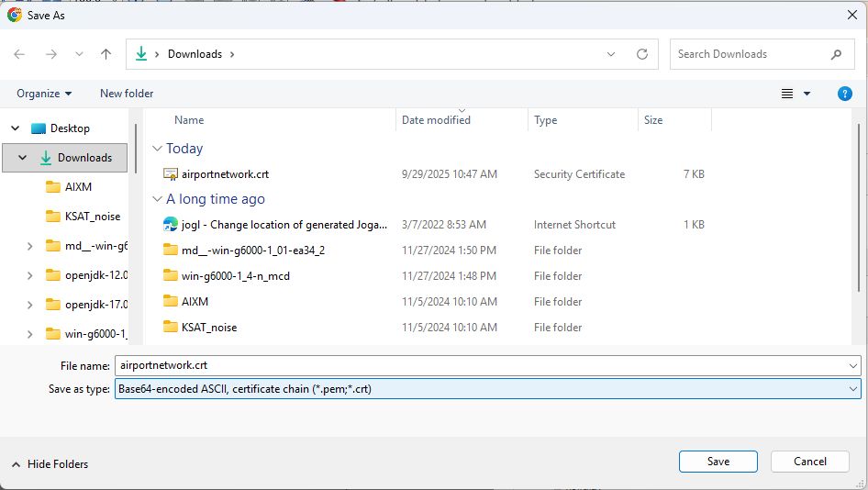Open the Help question mark icon
This screenshot has width=868, height=490.
coord(845,94)
